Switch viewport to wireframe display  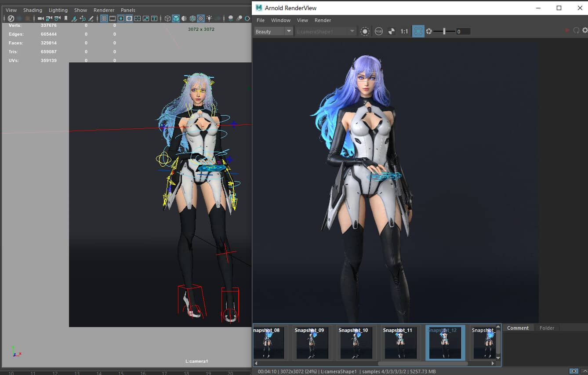click(167, 18)
